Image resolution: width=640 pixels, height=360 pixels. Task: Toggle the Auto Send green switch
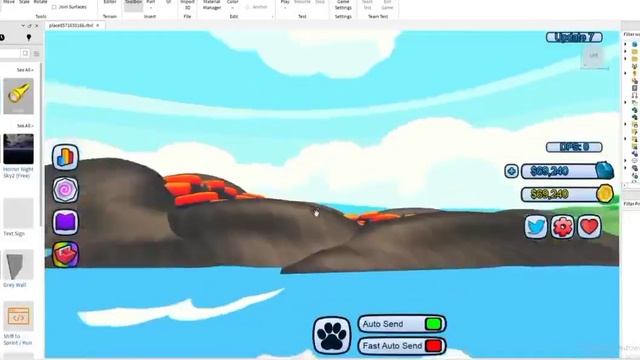433,324
